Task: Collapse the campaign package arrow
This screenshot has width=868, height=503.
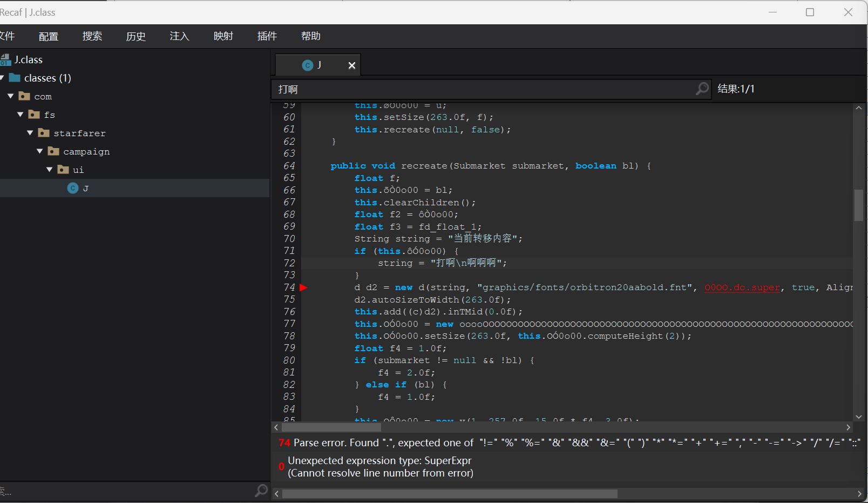Action: point(40,151)
